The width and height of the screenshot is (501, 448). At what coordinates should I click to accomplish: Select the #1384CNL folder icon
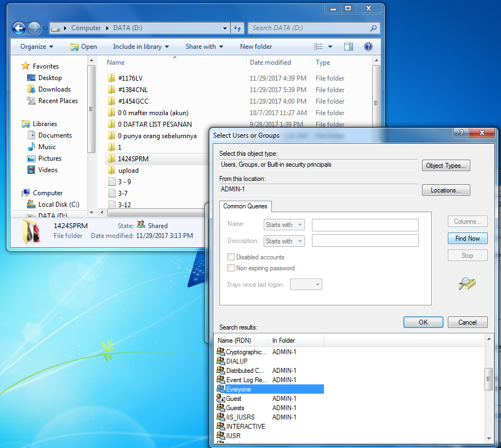click(111, 89)
